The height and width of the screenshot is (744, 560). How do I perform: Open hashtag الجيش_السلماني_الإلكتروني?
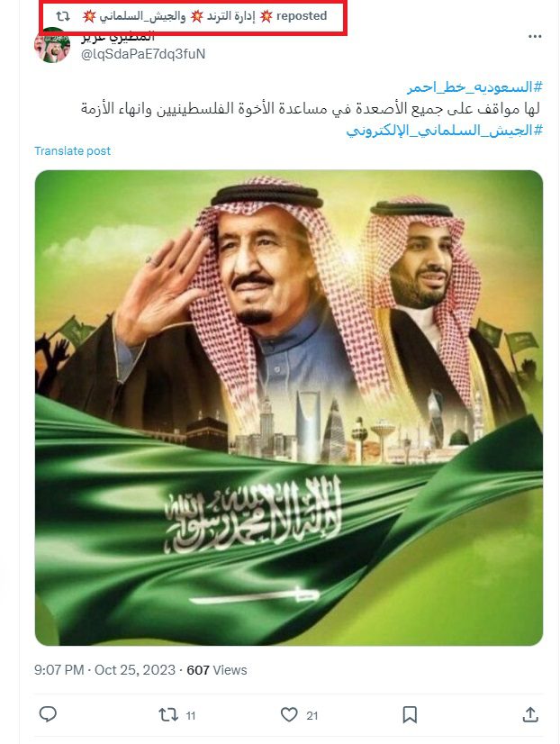[x=444, y=130]
